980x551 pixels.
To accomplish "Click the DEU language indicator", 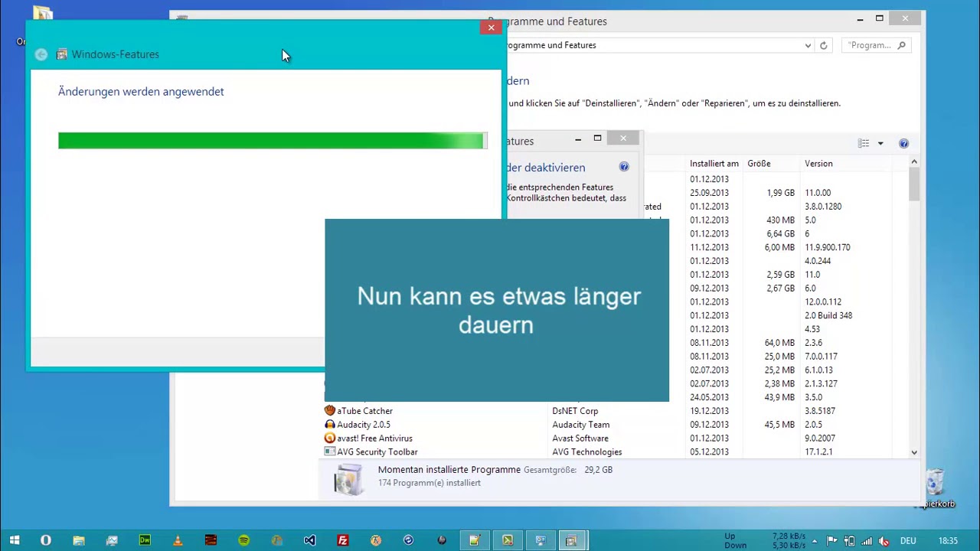I will coord(908,541).
